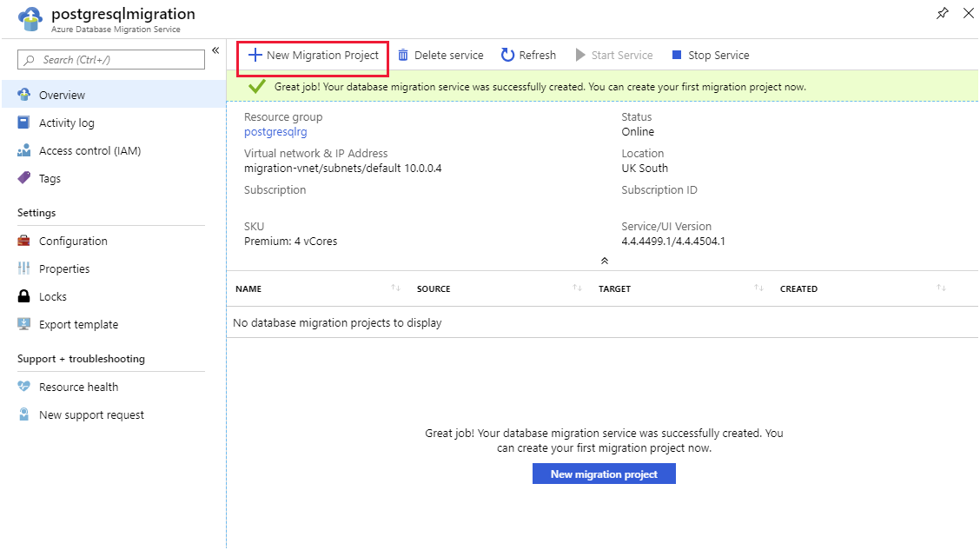Click the Start Service toolbar label
The image size is (980, 550).
click(x=622, y=55)
